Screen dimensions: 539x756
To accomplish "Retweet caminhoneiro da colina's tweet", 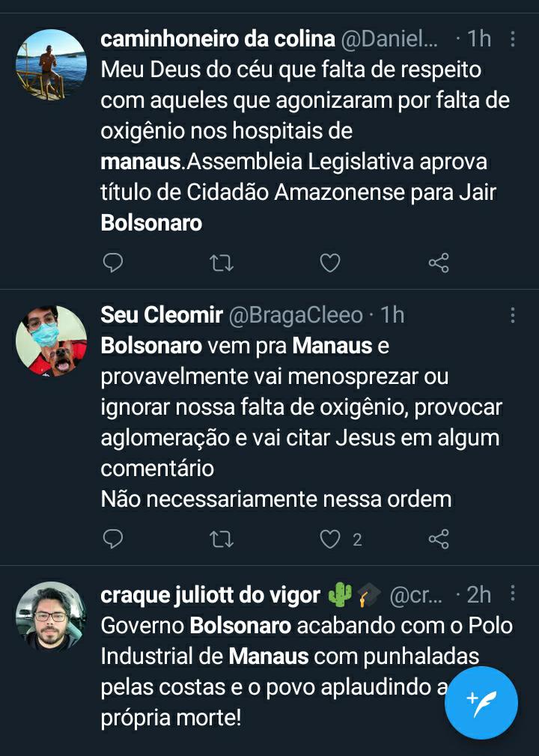I will click(x=222, y=263).
